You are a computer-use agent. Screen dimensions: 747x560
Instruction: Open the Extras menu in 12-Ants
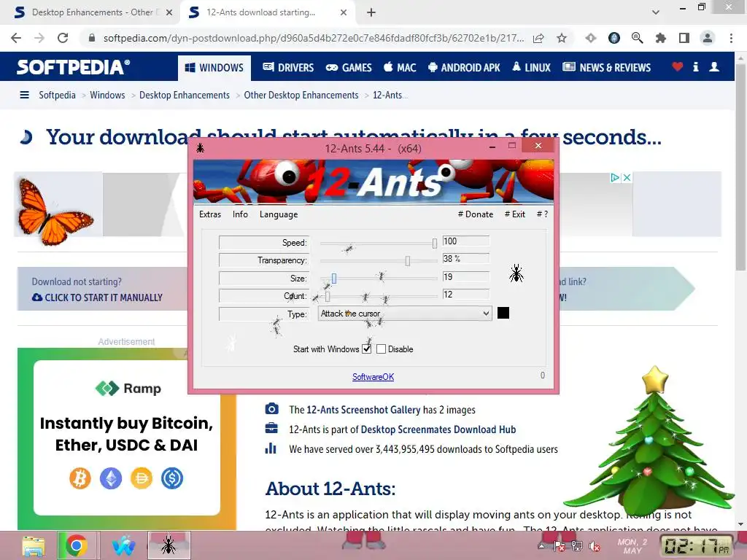209,214
